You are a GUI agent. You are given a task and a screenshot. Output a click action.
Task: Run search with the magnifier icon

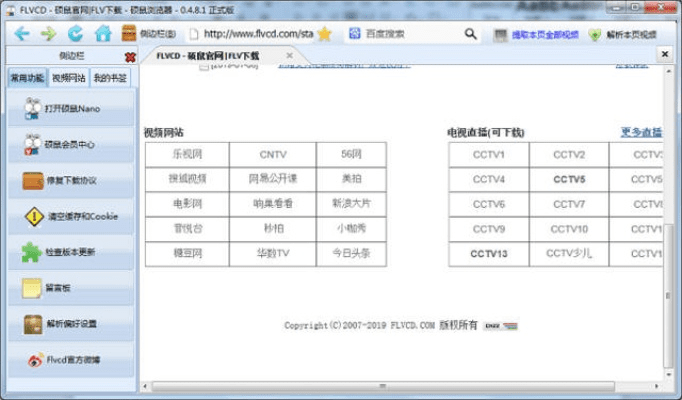[471, 33]
